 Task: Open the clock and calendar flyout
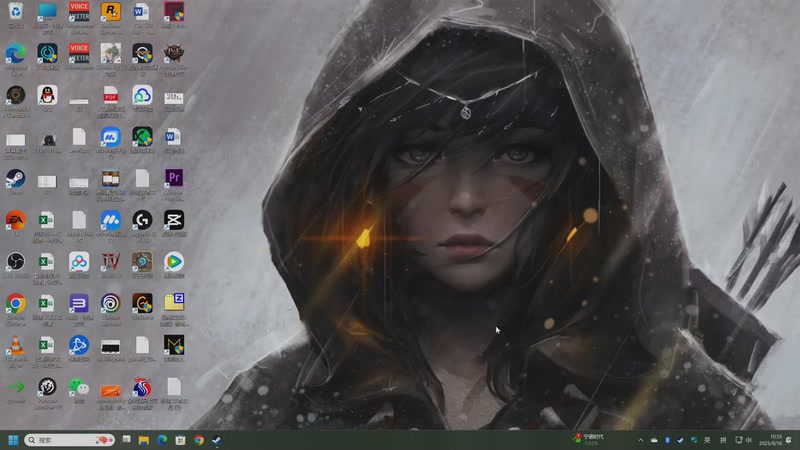coord(770,440)
